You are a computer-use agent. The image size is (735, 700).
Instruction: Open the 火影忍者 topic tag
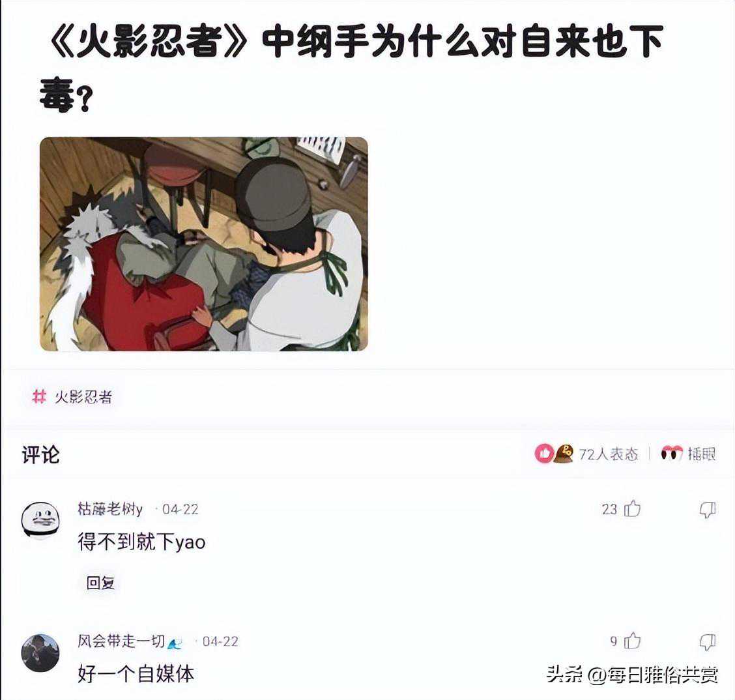click(x=83, y=397)
